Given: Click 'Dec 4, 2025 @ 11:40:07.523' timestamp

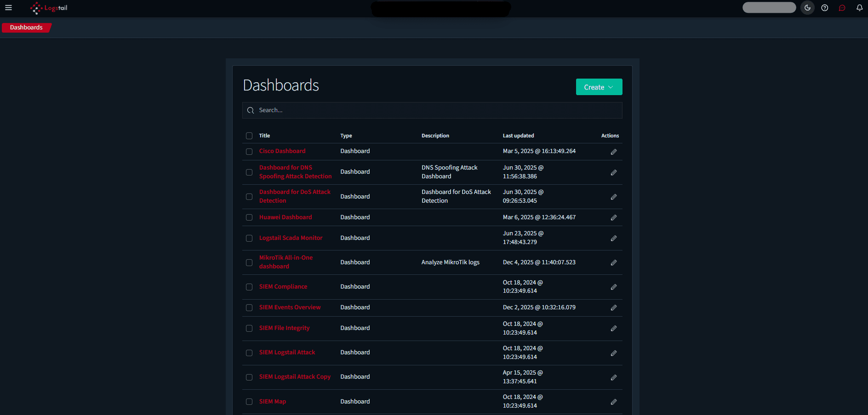Looking at the screenshot, I should (539, 262).
